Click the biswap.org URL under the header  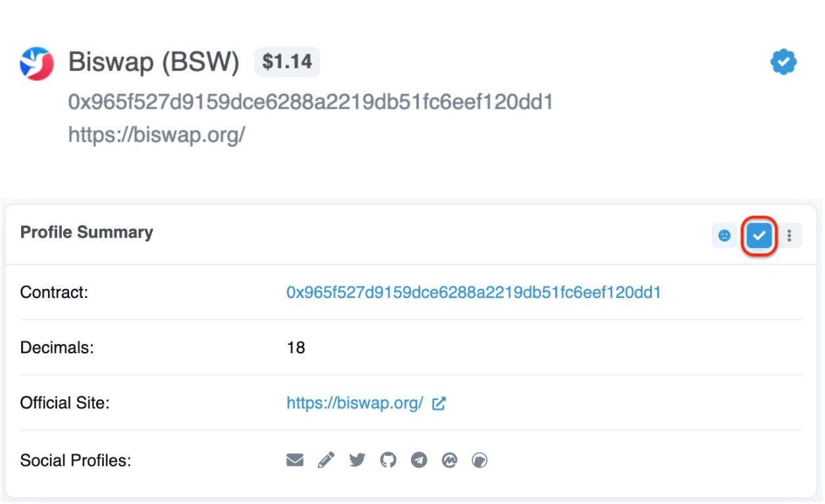157,135
